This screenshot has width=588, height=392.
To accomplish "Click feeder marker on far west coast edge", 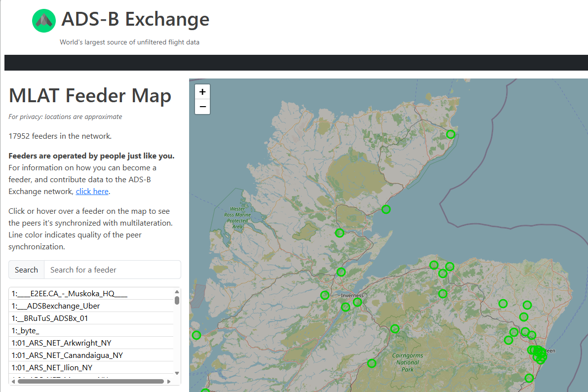I will click(196, 335).
